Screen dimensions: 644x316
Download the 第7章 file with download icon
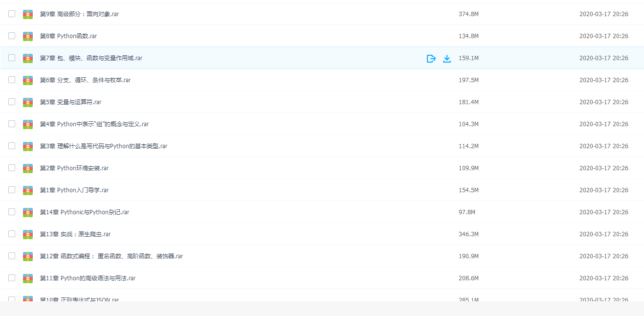(446, 59)
